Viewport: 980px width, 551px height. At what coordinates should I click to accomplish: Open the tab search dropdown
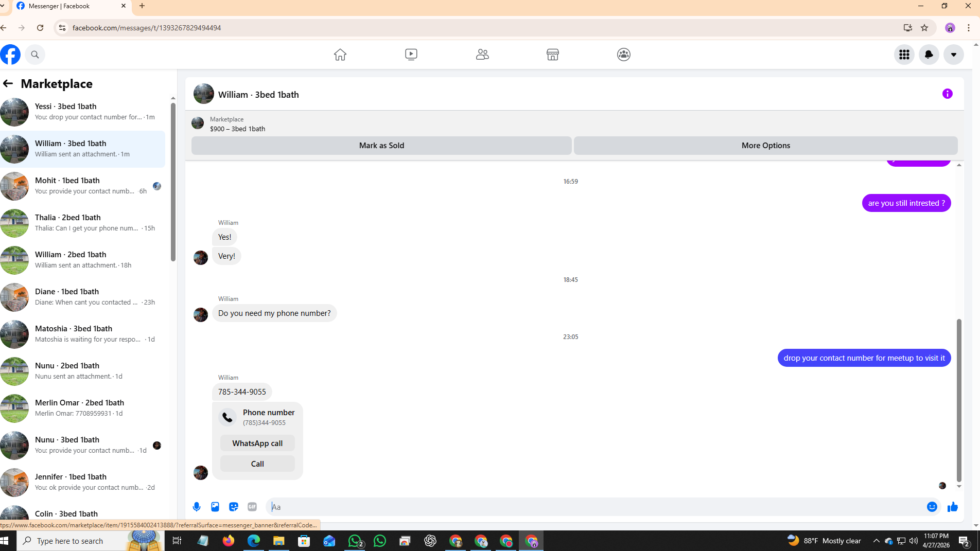pyautogui.click(x=3, y=6)
